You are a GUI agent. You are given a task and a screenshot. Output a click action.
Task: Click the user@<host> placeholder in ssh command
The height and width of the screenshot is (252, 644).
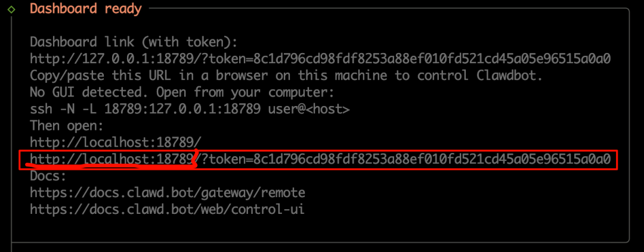(x=309, y=109)
